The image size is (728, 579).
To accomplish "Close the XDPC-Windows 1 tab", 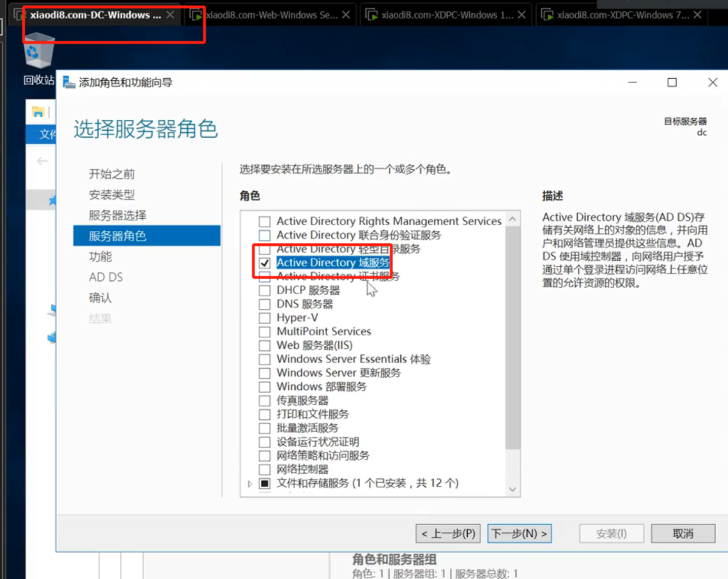I will [x=522, y=15].
